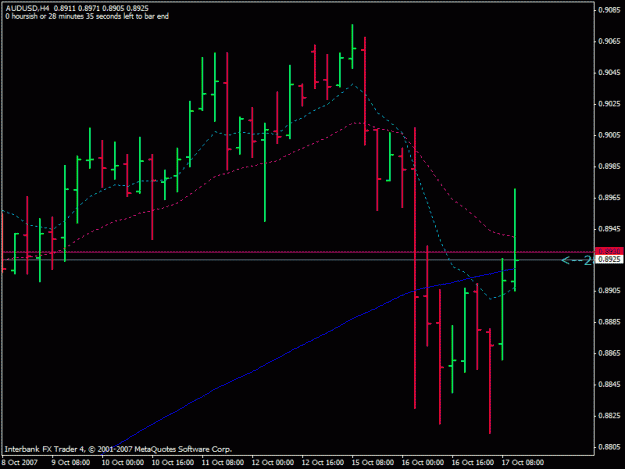Click the 0.8825 price axis label
The image size is (625, 469).
pos(609,416)
